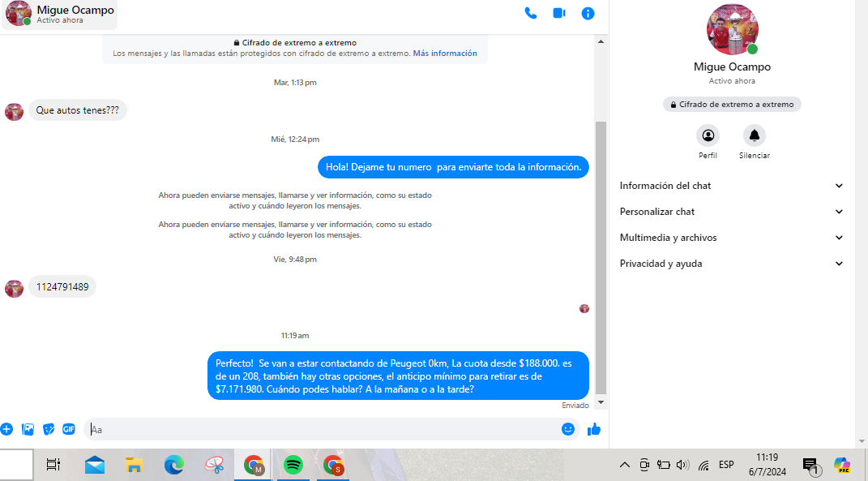Expand Personalizar chat section

click(732, 212)
